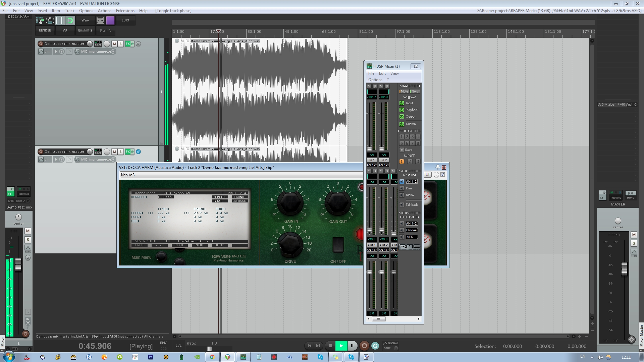Click the RENDER toolbar button

(x=45, y=31)
